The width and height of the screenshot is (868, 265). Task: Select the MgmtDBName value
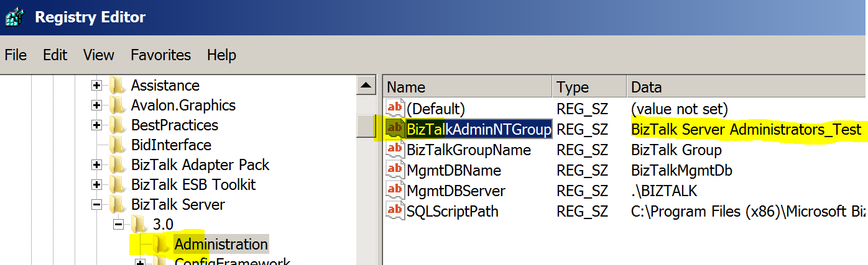tap(454, 170)
